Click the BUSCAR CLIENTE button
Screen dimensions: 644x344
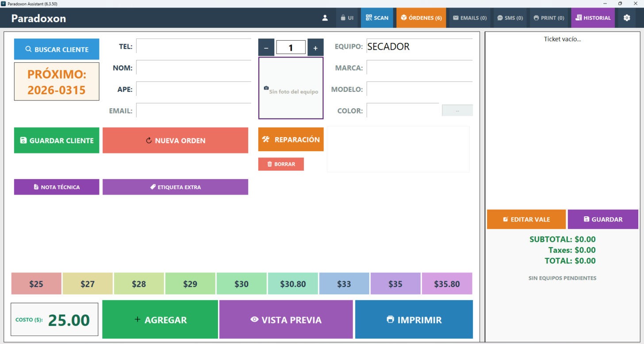pos(57,49)
